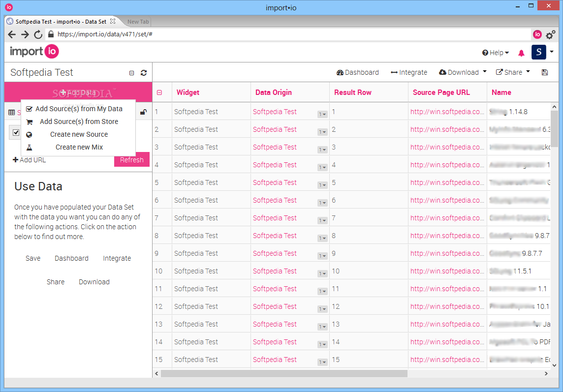Image resolution: width=563 pixels, height=392 pixels.
Task: Click the pink Add Data button
Action: pos(78,92)
